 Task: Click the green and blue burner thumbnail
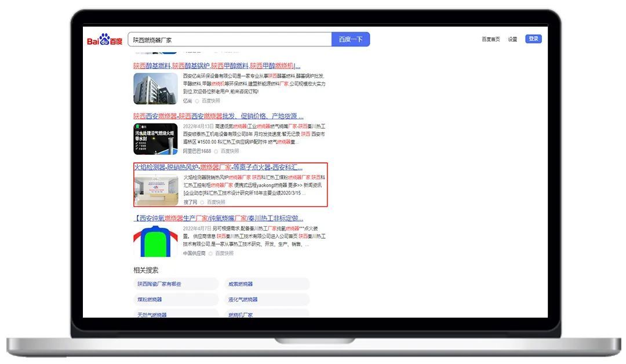click(x=155, y=241)
